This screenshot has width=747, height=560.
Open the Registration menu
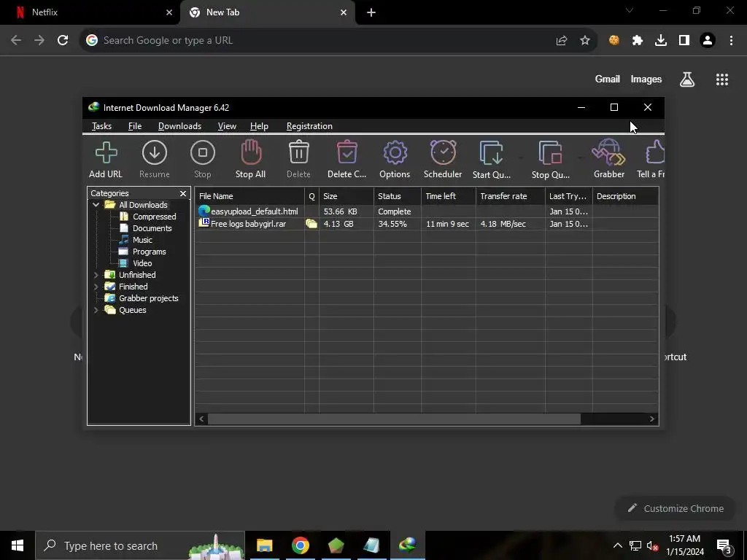[x=309, y=126]
